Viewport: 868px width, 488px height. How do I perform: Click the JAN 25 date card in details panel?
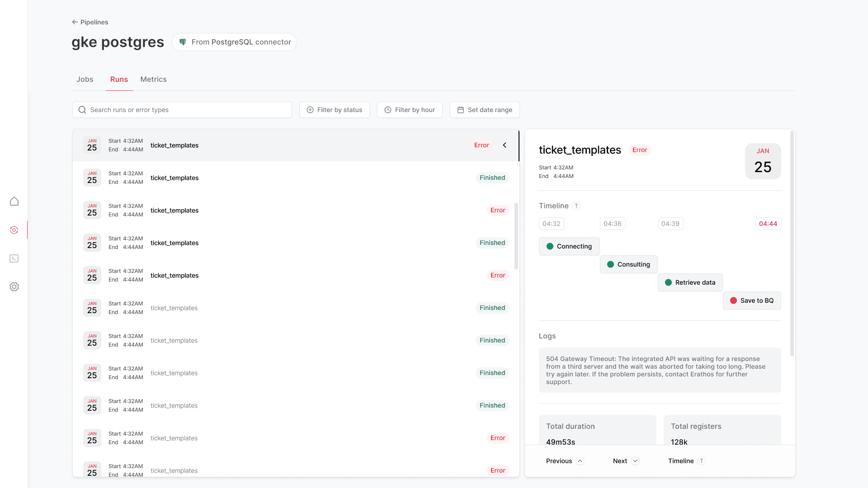click(x=763, y=161)
